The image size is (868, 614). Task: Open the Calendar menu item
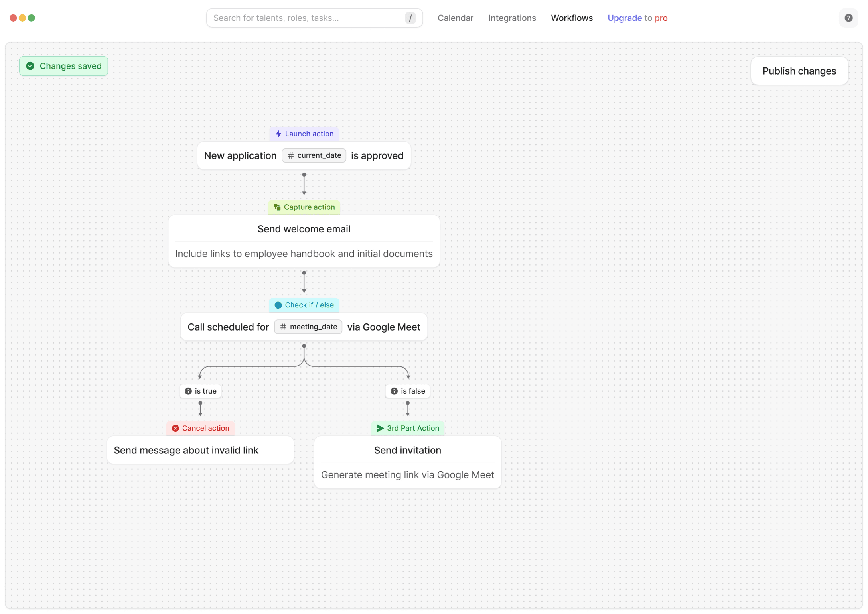pyautogui.click(x=455, y=18)
